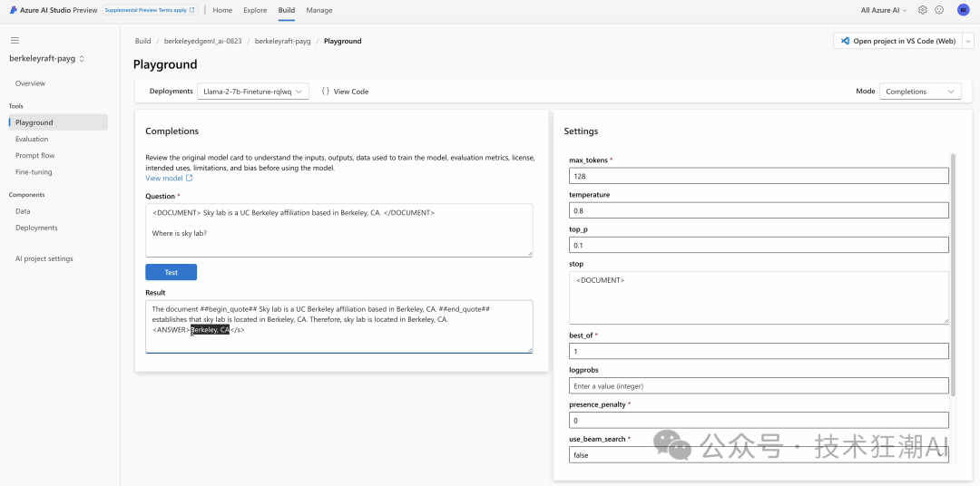
Task: Click the Playground page heading
Action: (x=165, y=64)
